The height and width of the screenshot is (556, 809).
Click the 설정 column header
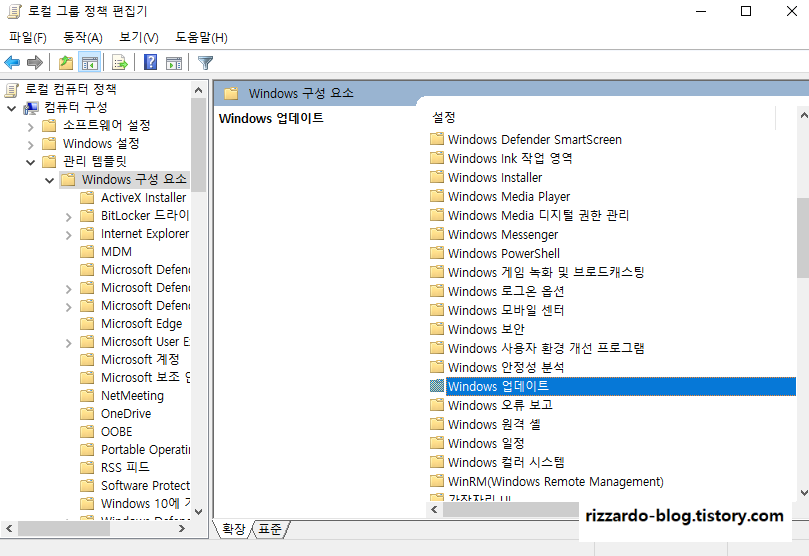tap(444, 118)
